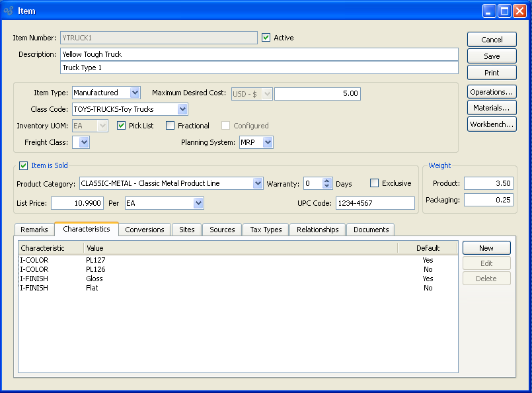The image size is (532, 393).
Task: Increase Warranty days with up arrow
Action: point(326,181)
